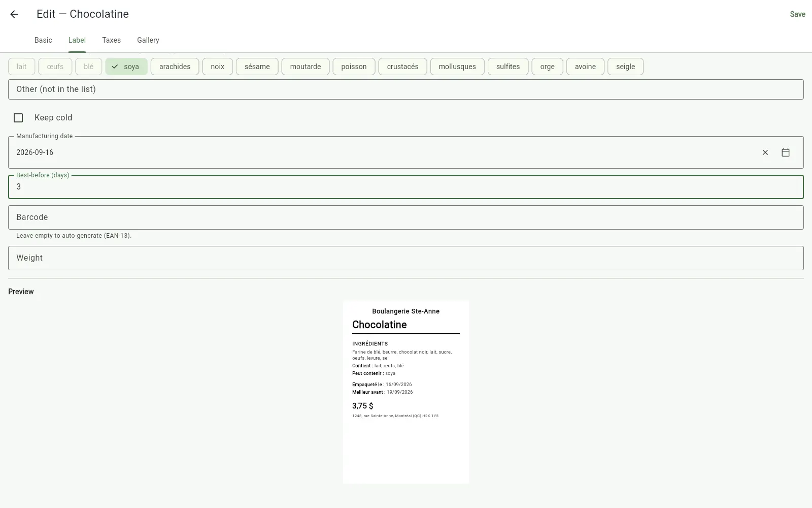This screenshot has width=812, height=508.
Task: Enable the Keep cold checkbox
Action: point(18,118)
